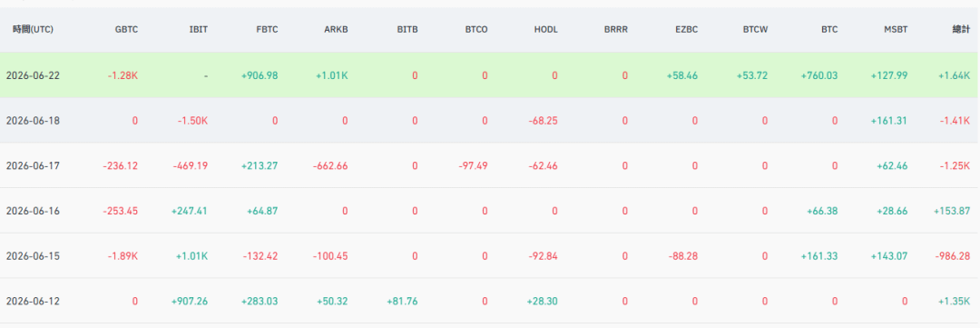980x328 pixels.
Task: Click the -62.46 HODL value
Action: (544, 166)
